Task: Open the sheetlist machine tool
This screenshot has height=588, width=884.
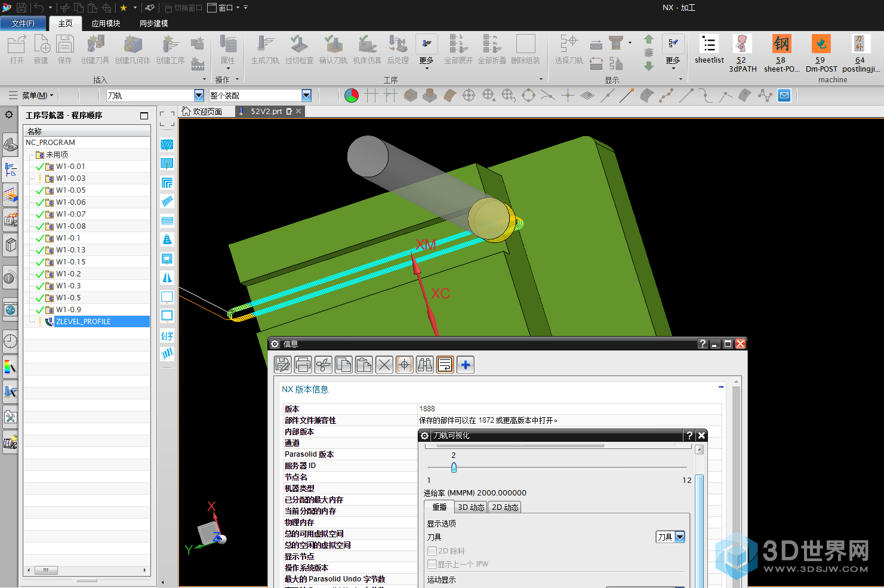Action: point(709,44)
